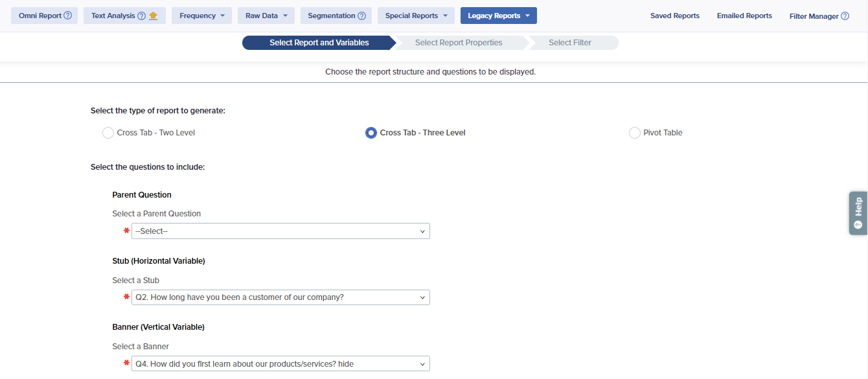Click the Text Analysis help question-mark icon
This screenshot has height=379, width=868.
142,16
